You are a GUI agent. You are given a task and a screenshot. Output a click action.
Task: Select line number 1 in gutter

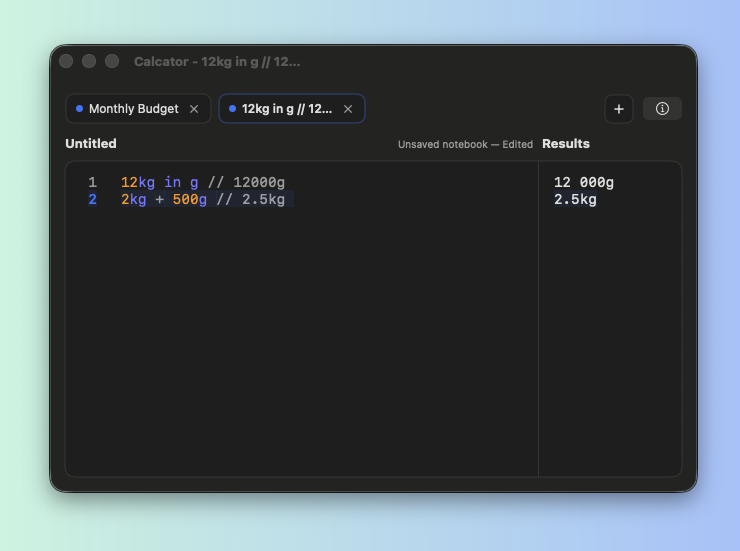[x=92, y=182]
